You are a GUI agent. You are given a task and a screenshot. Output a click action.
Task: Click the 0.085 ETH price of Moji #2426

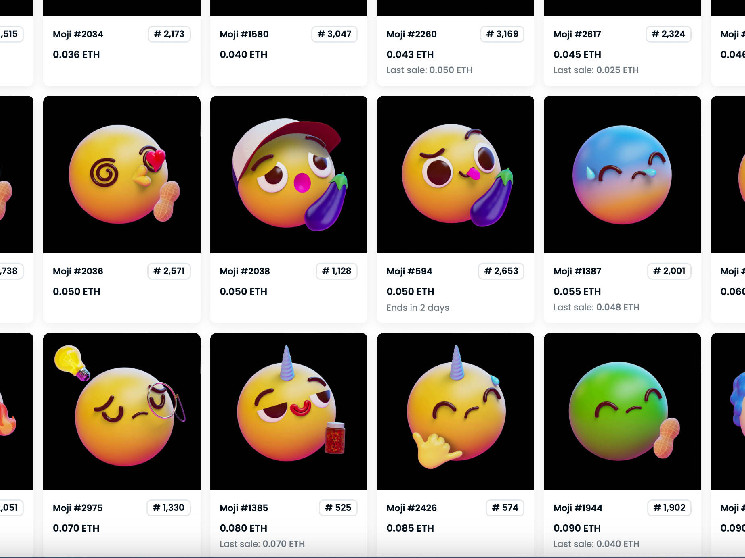pyautogui.click(x=410, y=528)
